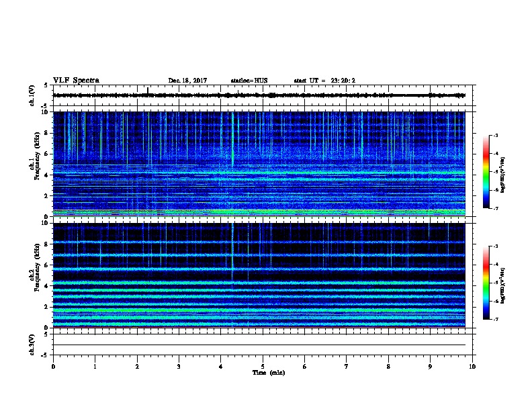Click the ch.1 spectrogram panel

point(259,164)
